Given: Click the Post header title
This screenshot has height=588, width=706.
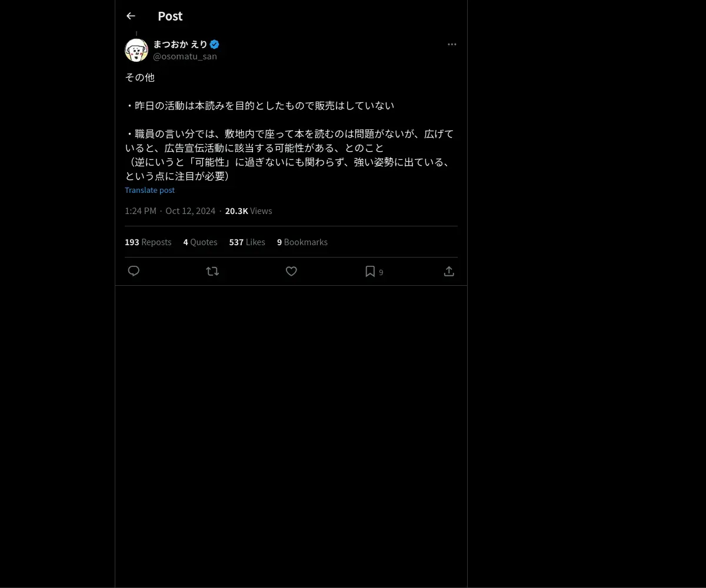Looking at the screenshot, I should click(170, 16).
